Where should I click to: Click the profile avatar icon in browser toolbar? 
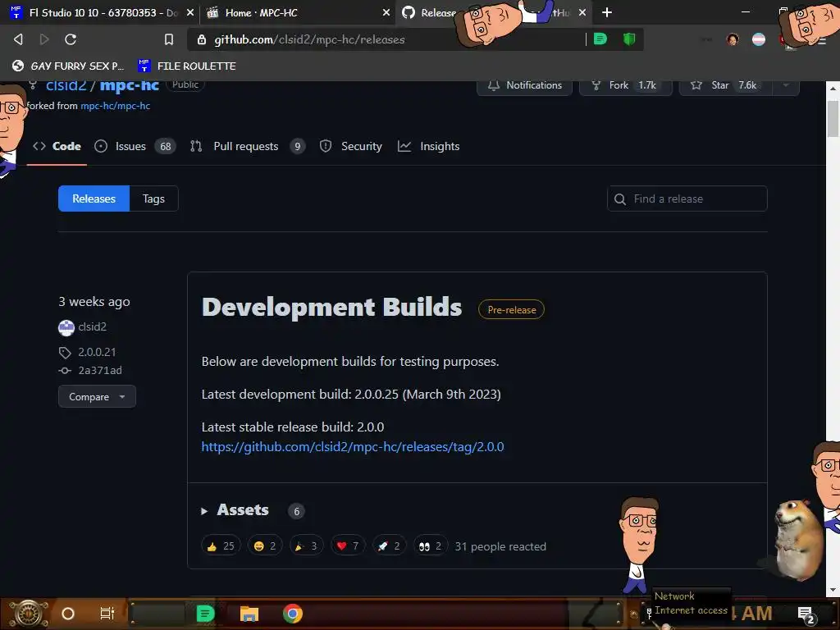(733, 39)
